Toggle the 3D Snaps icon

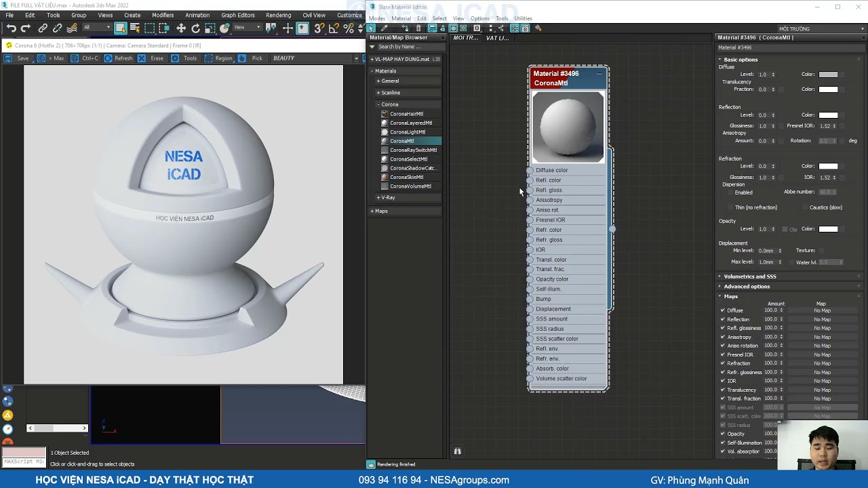(319, 28)
